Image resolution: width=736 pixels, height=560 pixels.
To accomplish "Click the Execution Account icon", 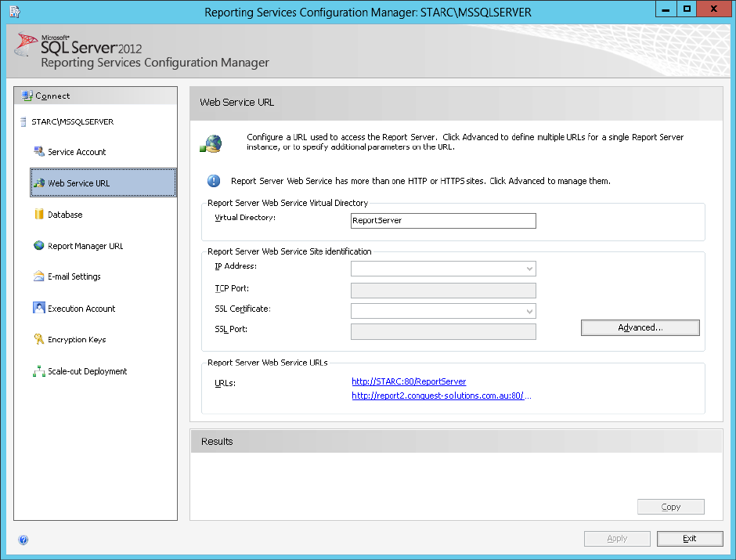I will [x=39, y=308].
